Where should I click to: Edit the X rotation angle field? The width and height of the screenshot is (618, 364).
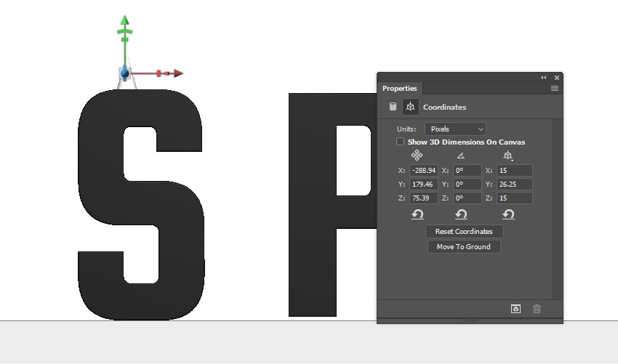point(467,170)
